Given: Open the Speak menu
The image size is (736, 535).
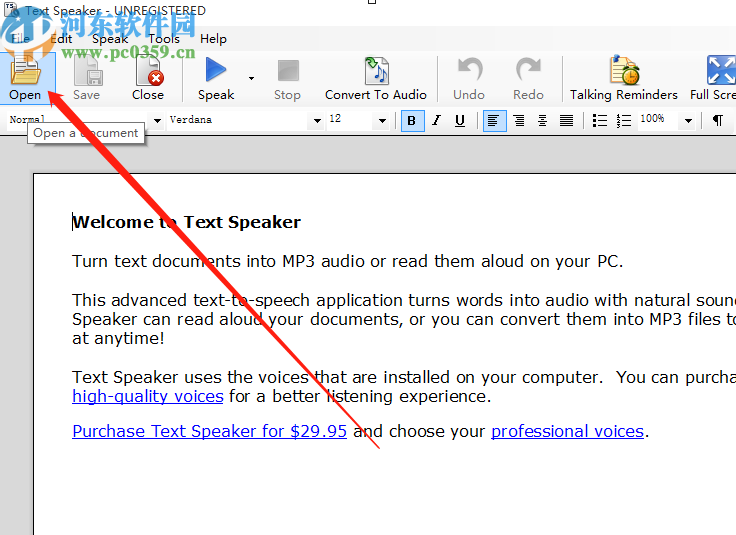Looking at the screenshot, I should [110, 38].
